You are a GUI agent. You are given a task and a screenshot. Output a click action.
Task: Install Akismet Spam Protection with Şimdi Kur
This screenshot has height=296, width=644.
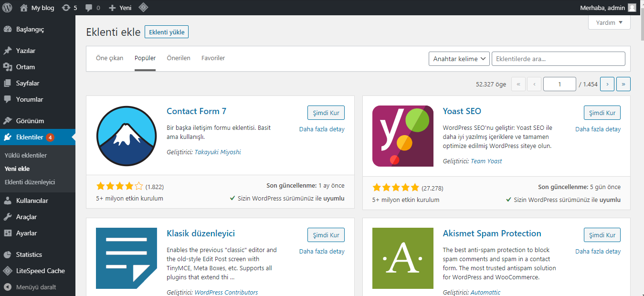click(x=602, y=235)
